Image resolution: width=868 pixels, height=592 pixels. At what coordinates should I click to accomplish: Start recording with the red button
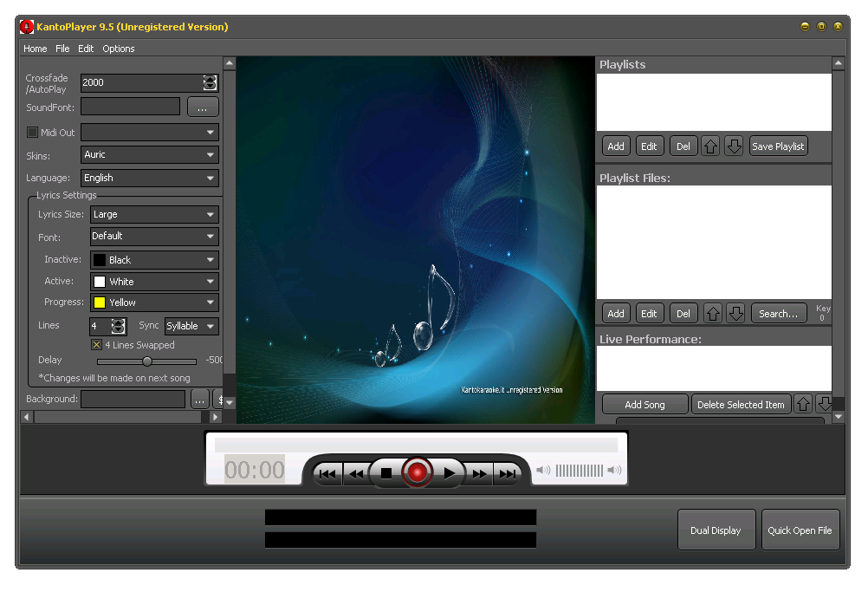(417, 472)
